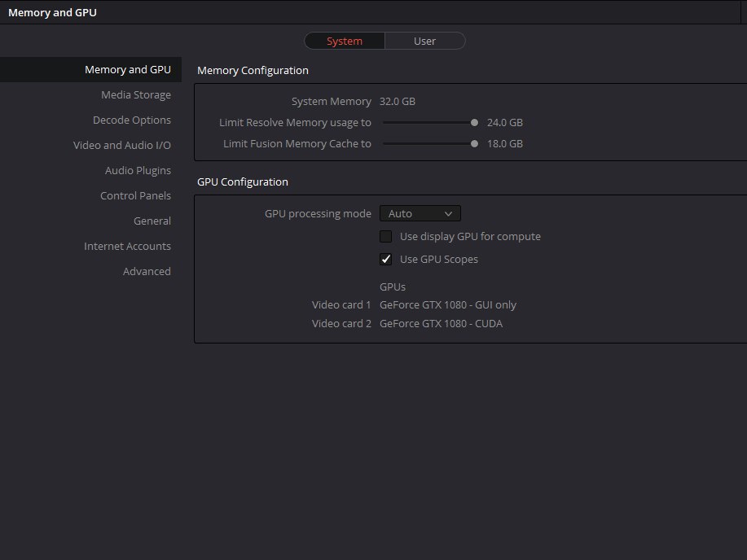Screen dimensions: 747x560
Task: Enable Use display GPU for compute
Action: (385, 237)
